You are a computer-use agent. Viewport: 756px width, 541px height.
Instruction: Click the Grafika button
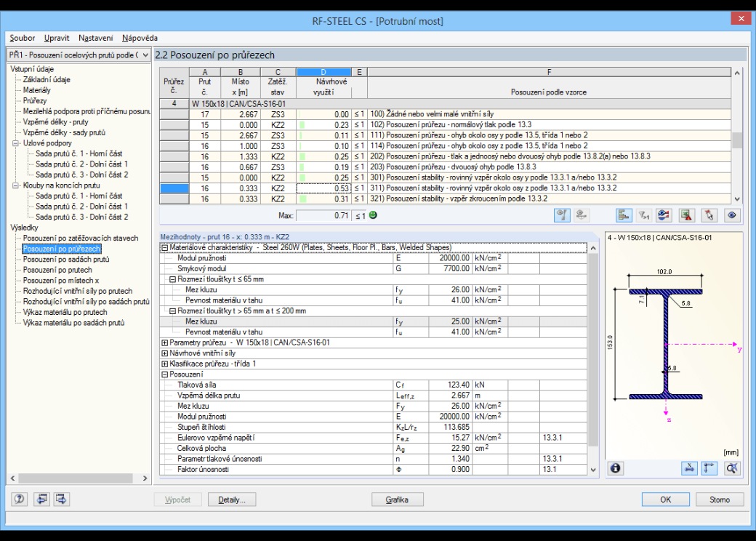(x=398, y=500)
